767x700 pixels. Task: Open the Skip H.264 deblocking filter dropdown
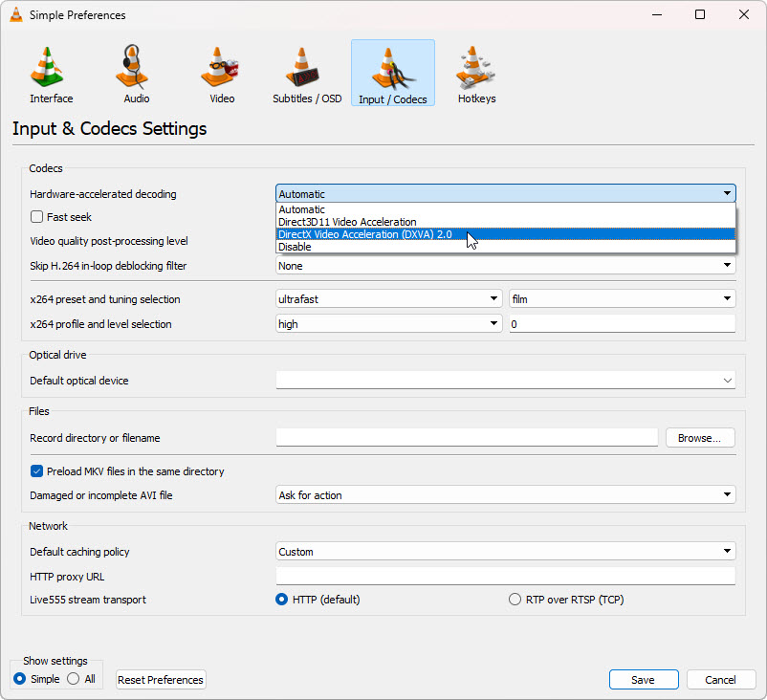[505, 266]
